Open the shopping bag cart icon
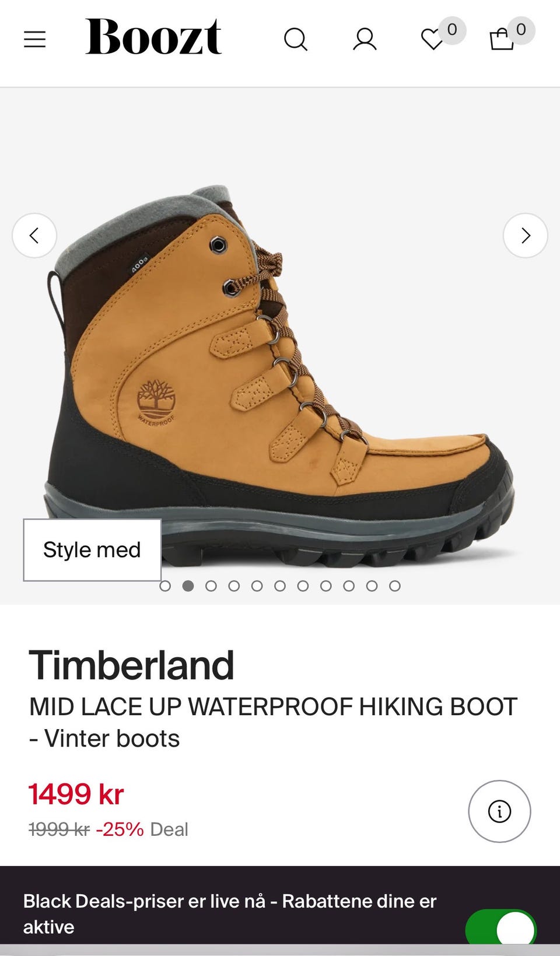This screenshot has height=956, width=560. [502, 40]
